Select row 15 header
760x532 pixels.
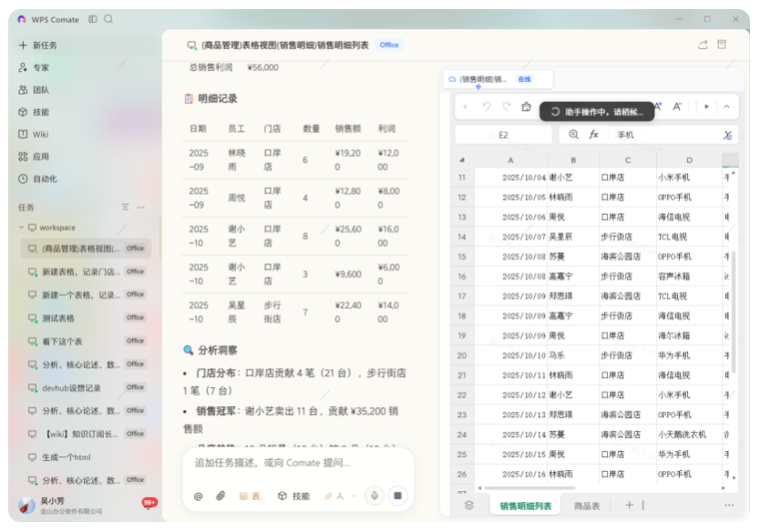point(462,256)
